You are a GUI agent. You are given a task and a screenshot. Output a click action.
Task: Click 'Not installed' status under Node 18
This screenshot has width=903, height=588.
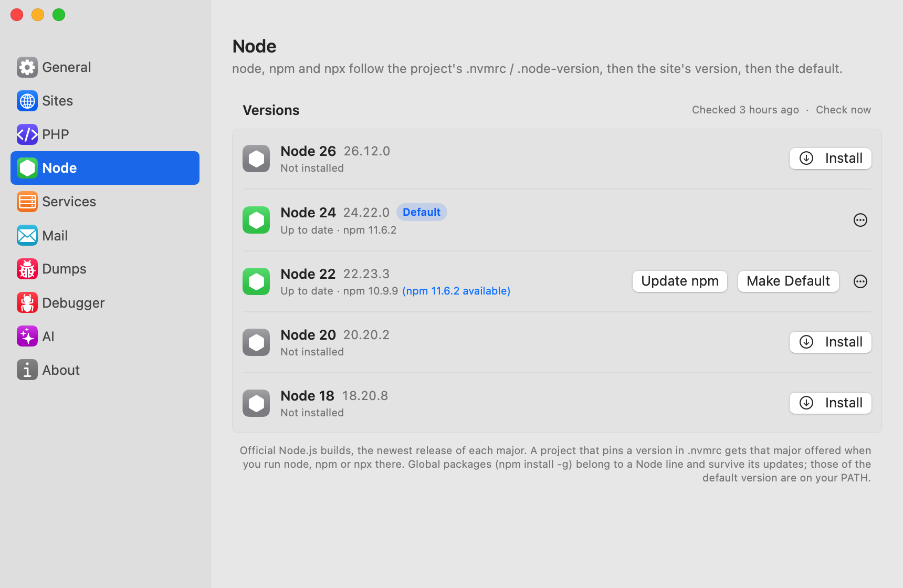[312, 413]
